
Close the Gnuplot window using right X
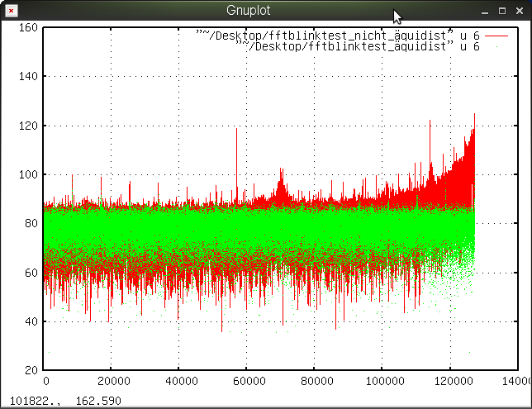[519, 11]
